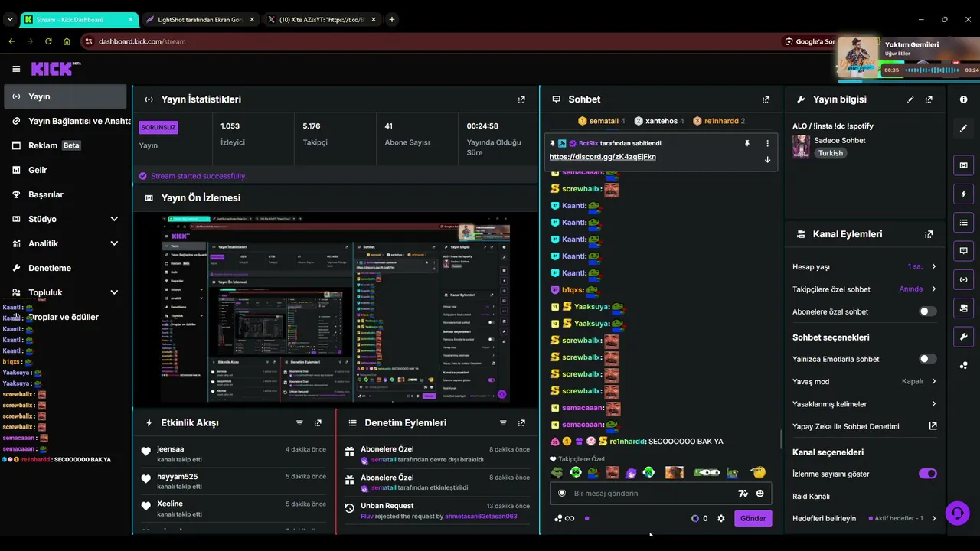Click the pencil icon in right sidebar

[963, 128]
